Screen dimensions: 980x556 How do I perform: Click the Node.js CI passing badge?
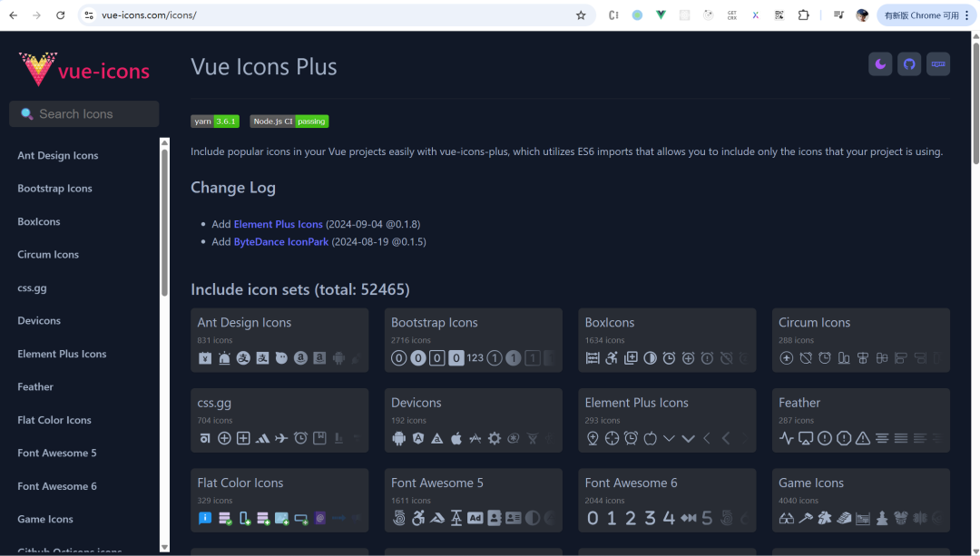[289, 122]
